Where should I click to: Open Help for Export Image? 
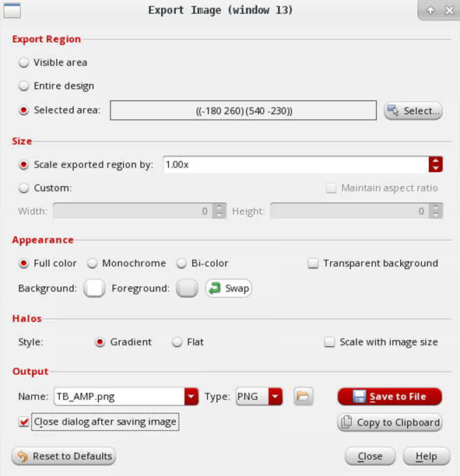click(427, 456)
